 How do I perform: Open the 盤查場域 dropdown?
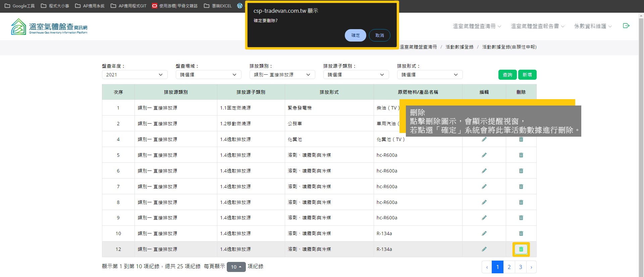coord(208,75)
